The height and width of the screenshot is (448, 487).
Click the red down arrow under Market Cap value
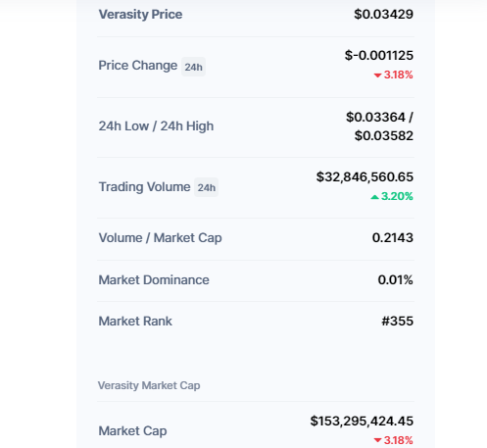pos(377,440)
